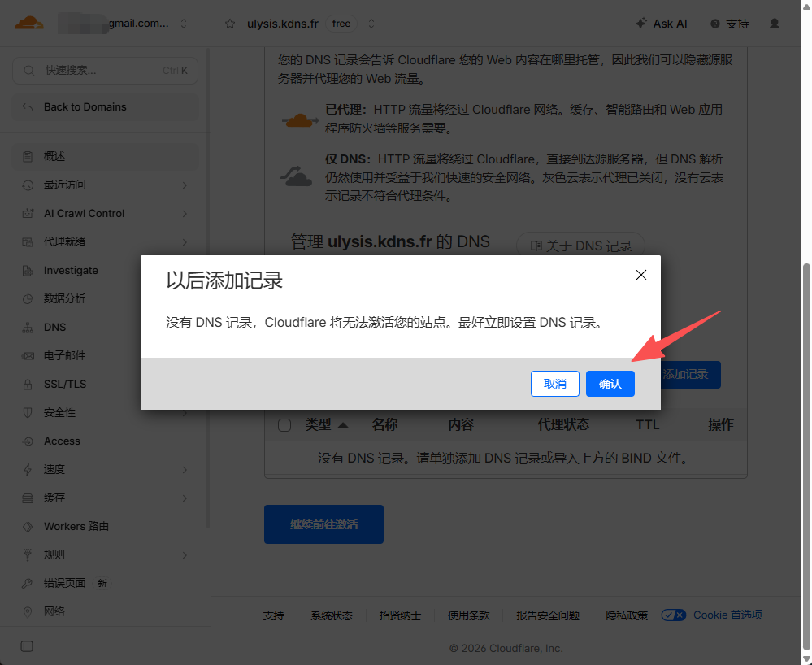The image size is (812, 665).
Task: Click the 缓存 storage icon
Action: click(28, 498)
